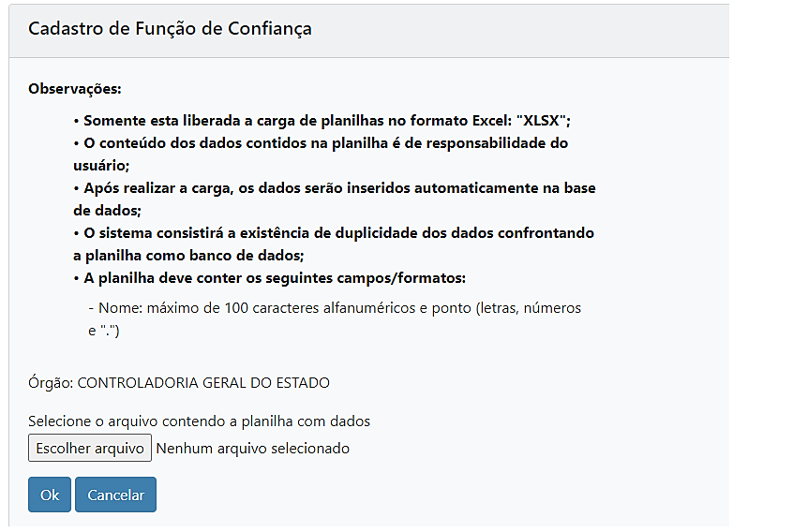The image size is (808, 532).
Task: Click the Escolher arquivo file button
Action: 90,448
